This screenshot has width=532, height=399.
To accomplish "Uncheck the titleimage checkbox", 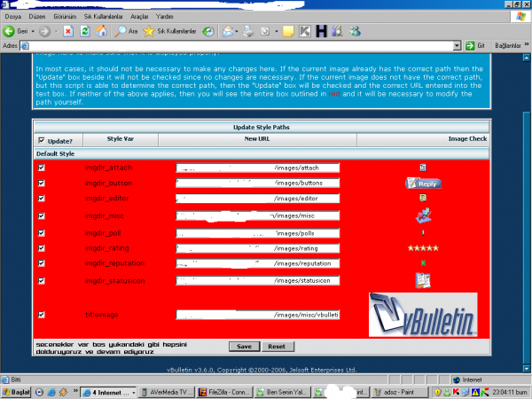I will 42,315.
